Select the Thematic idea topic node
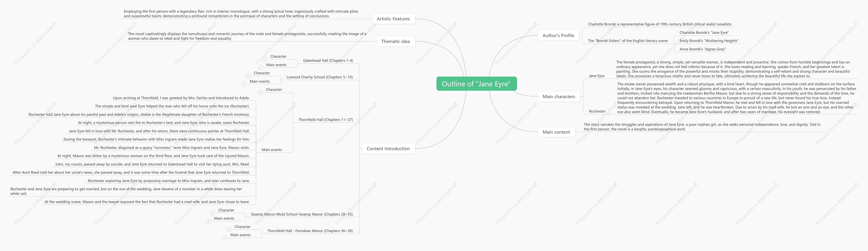This screenshot has width=868, height=251. [x=396, y=42]
